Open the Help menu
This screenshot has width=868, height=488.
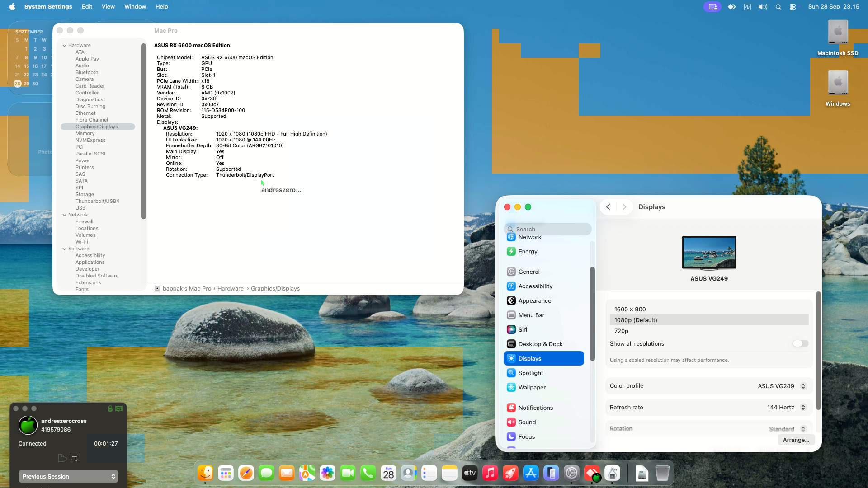pyautogui.click(x=161, y=7)
